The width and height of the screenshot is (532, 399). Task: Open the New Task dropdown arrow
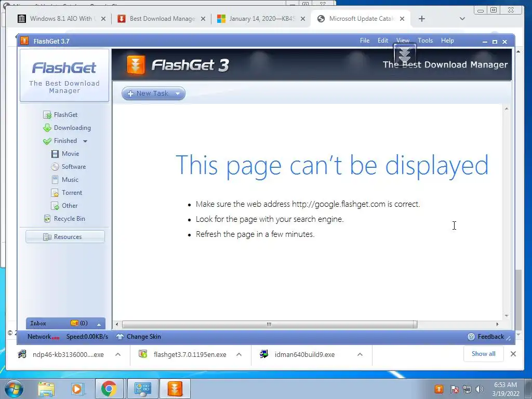(178, 94)
